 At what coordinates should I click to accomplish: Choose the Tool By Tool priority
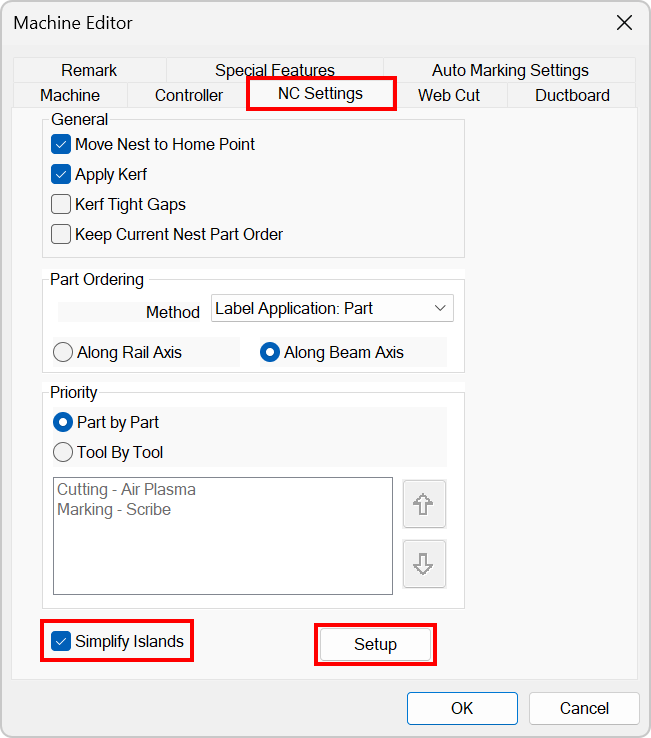click(63, 452)
